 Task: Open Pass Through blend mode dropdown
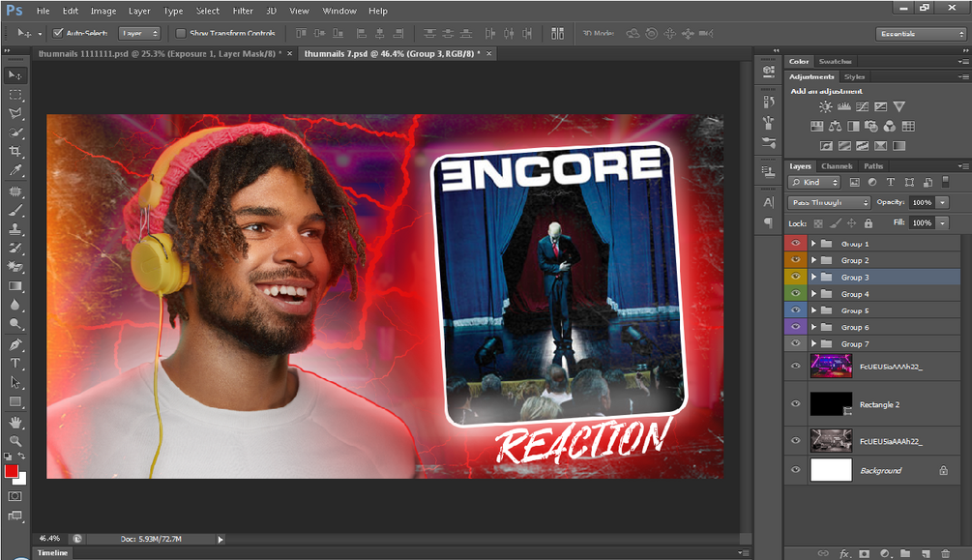(830, 202)
